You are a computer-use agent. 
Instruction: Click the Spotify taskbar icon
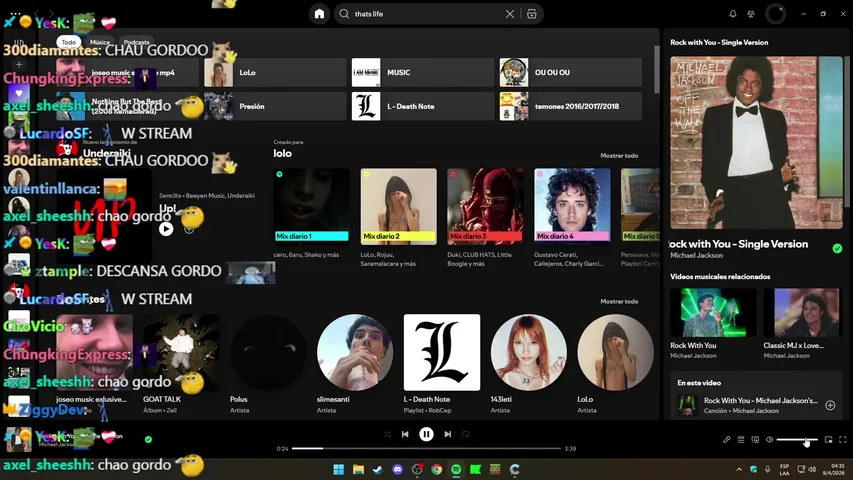coord(456,469)
